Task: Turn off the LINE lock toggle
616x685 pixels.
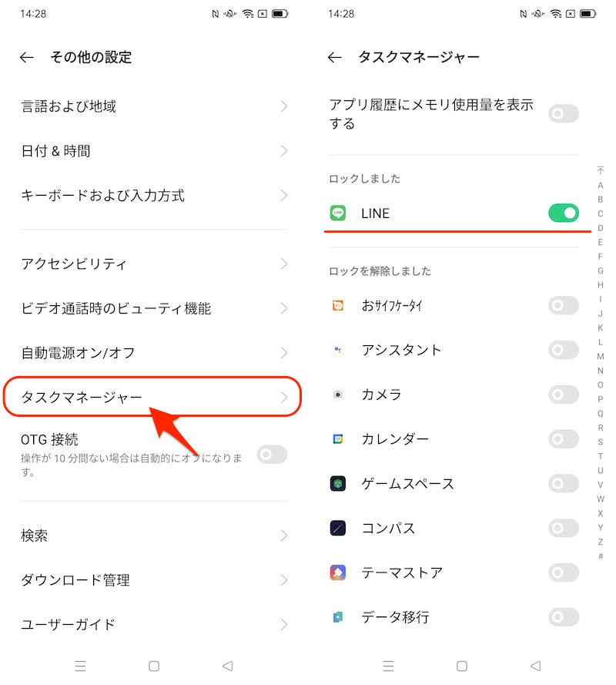Action: [x=564, y=213]
